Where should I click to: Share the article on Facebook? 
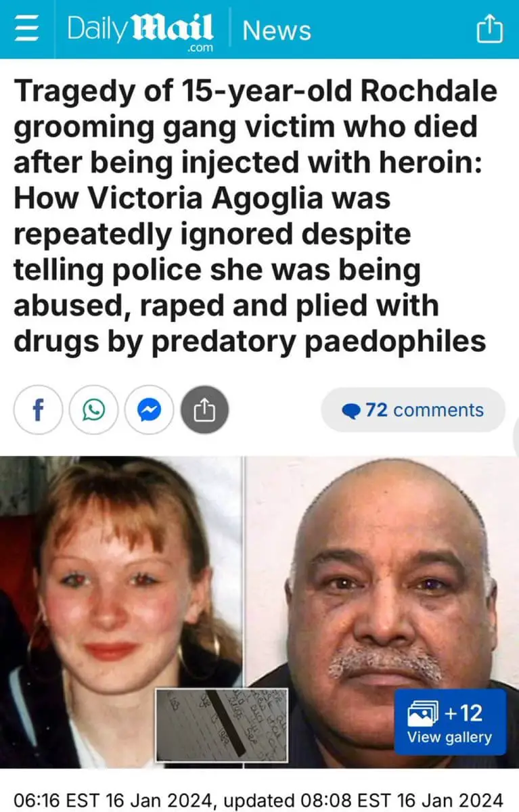coord(38,410)
